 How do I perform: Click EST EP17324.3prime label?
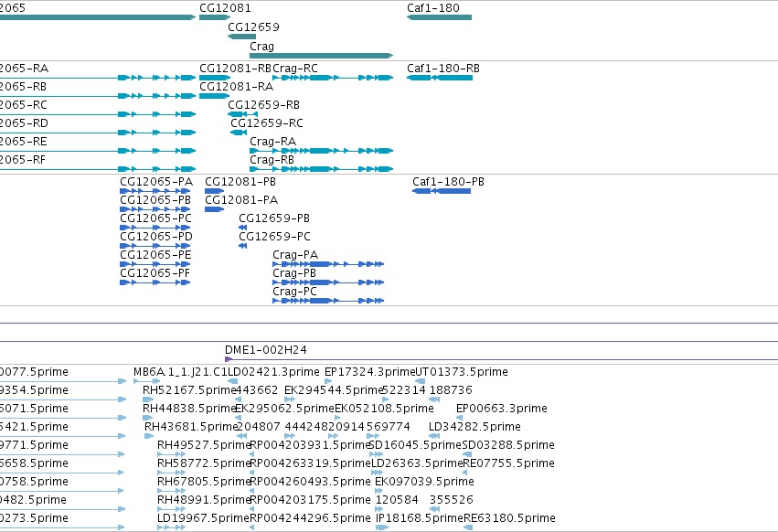click(x=369, y=372)
